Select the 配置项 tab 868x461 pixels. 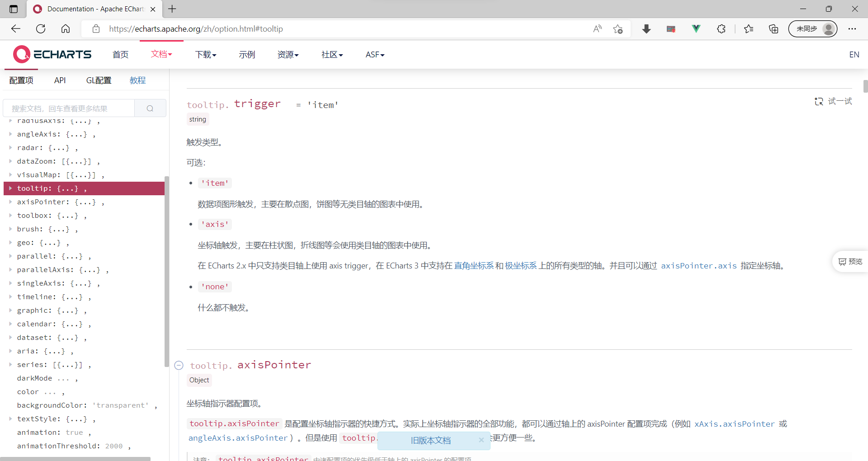pos(21,80)
